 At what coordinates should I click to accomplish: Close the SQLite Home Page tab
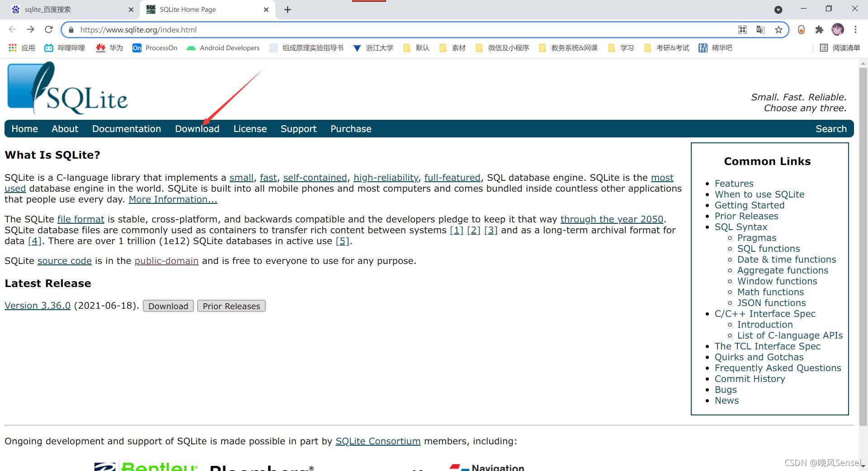click(266, 9)
